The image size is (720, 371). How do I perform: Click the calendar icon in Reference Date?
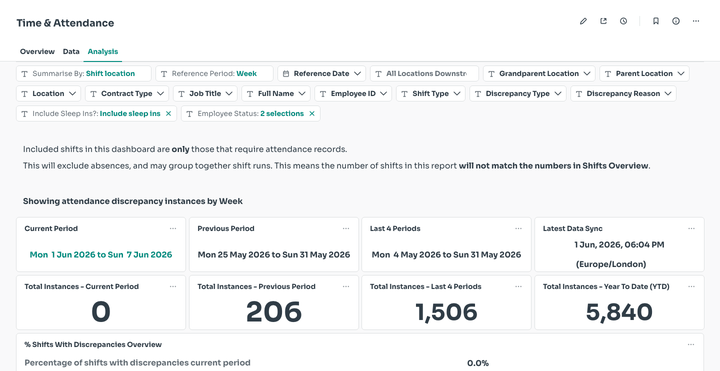click(x=286, y=73)
